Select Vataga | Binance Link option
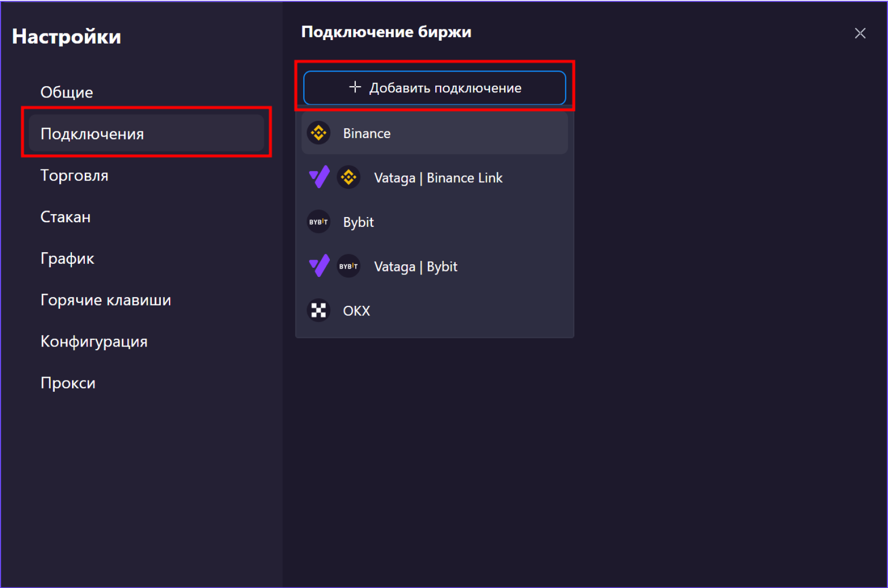This screenshot has height=588, width=888. click(434, 178)
